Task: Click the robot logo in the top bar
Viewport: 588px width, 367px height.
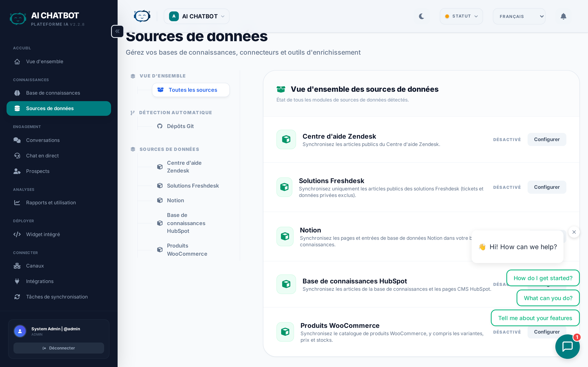Action: (x=142, y=16)
